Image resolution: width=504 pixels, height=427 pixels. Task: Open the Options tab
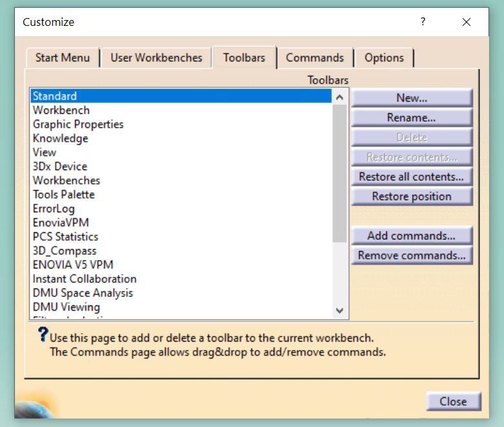coord(384,58)
